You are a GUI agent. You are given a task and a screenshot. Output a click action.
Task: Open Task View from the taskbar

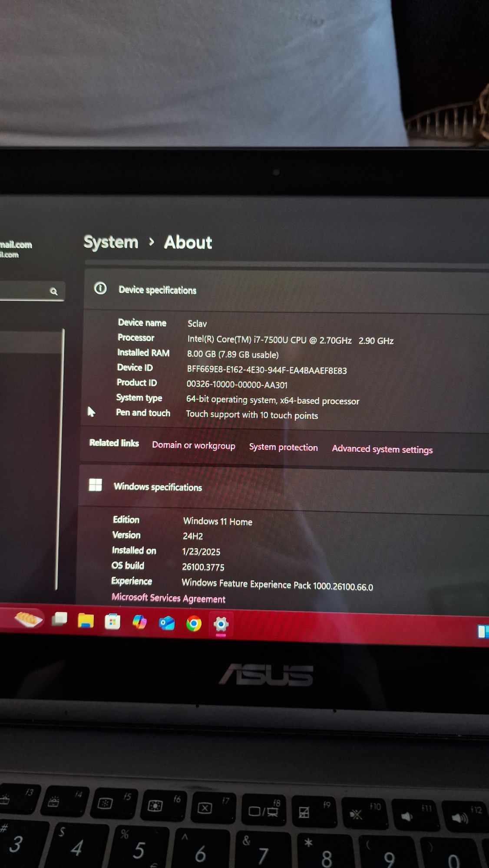(x=59, y=619)
